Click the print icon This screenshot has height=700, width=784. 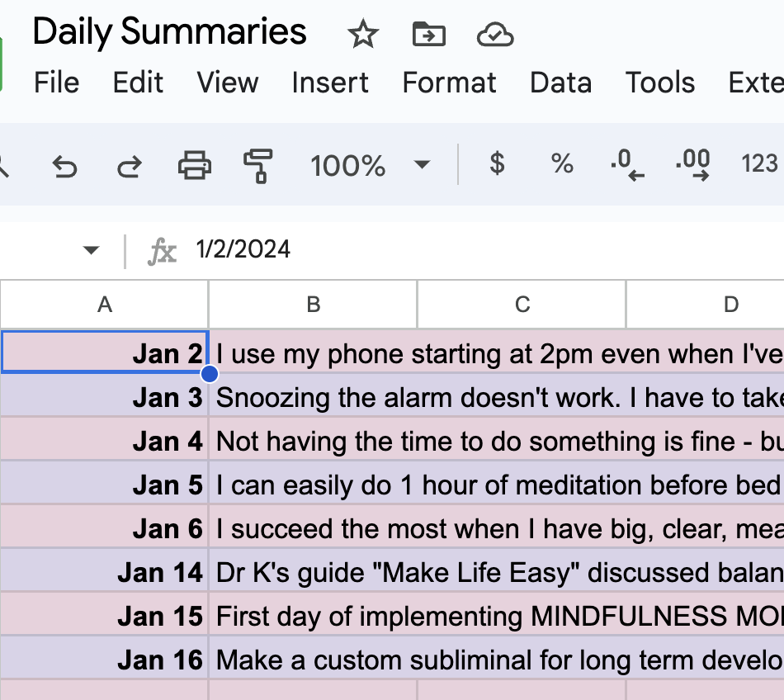click(195, 166)
